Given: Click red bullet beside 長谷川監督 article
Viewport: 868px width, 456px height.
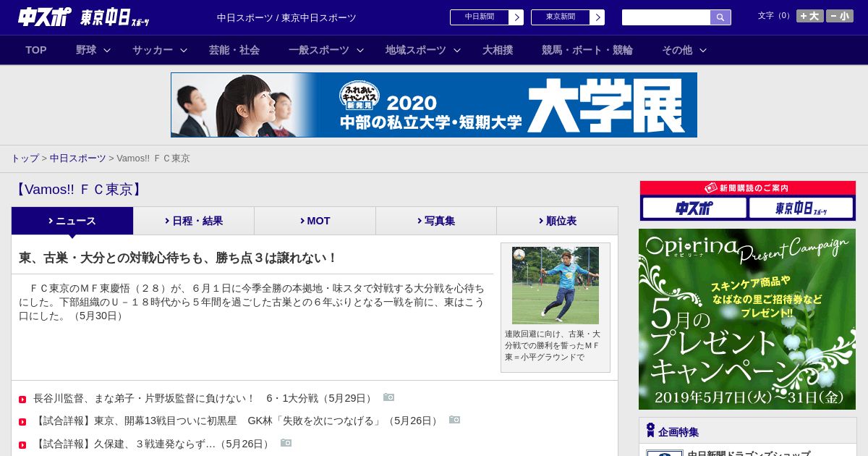Looking at the screenshot, I should pos(22,399).
